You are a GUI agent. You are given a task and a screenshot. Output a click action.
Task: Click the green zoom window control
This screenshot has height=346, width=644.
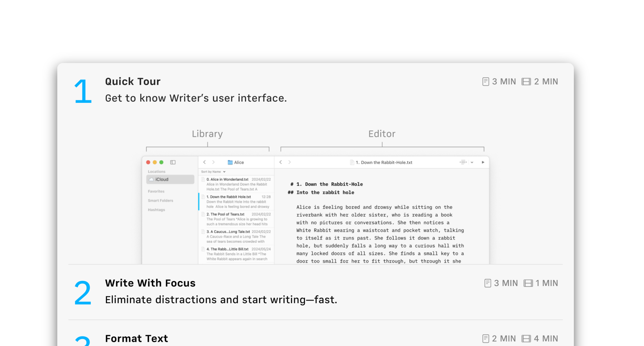[161, 162]
